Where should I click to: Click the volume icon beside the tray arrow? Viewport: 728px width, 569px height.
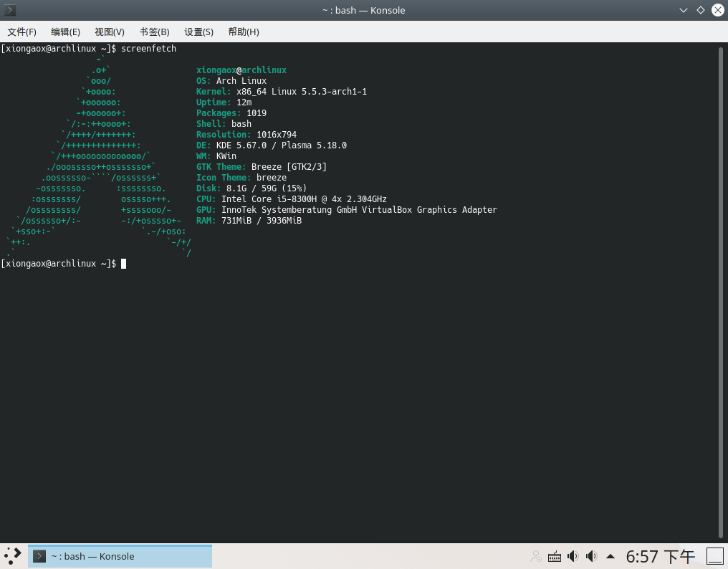click(x=591, y=556)
